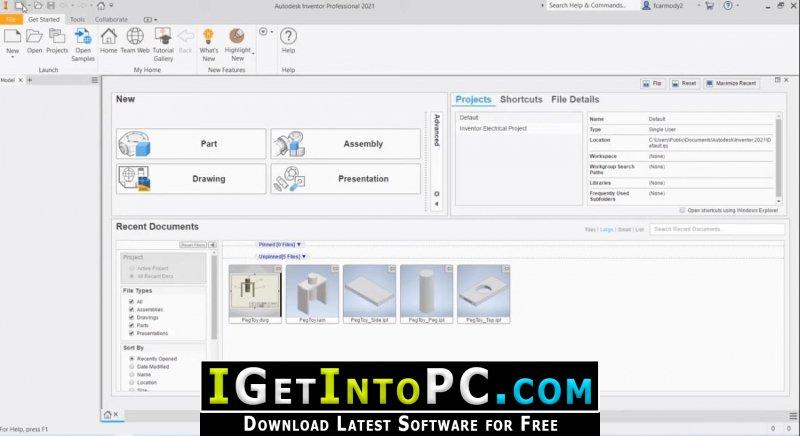Create a new Assembly file
Screen dimensions: 800x436
tap(345, 144)
